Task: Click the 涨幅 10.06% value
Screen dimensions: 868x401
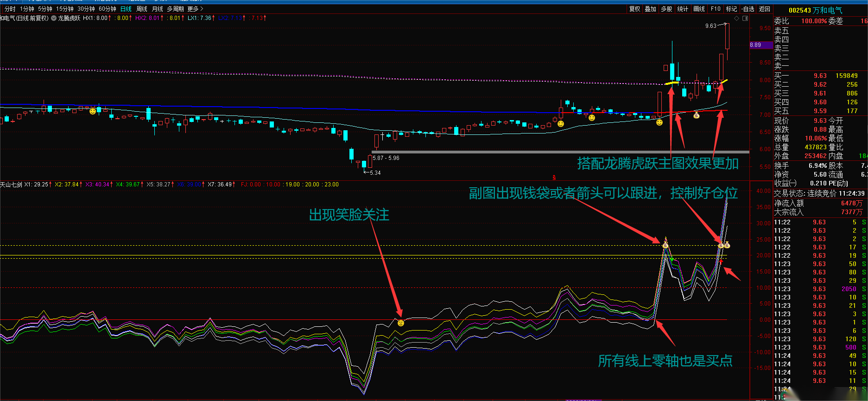Action: [x=816, y=138]
